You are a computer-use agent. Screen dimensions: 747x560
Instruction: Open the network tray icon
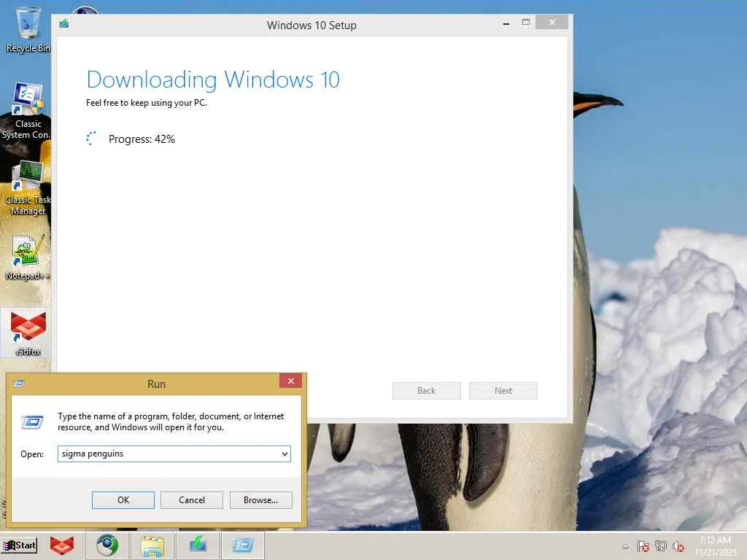click(661, 546)
